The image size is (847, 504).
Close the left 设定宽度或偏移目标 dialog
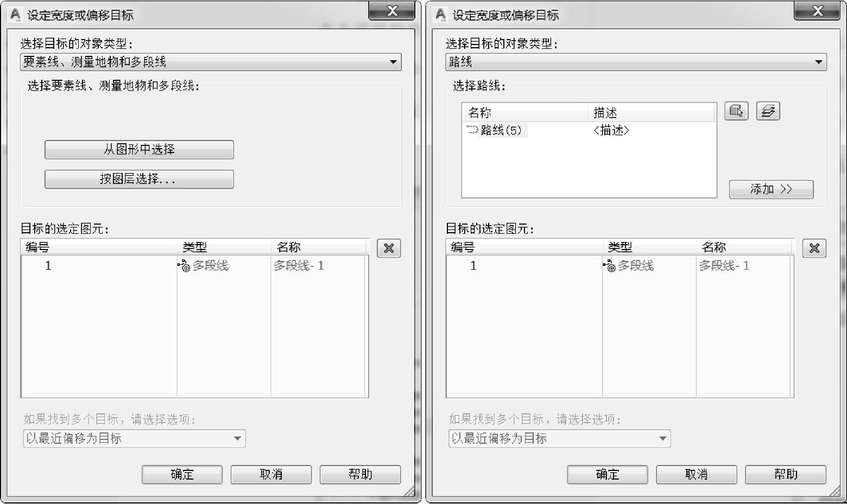[x=391, y=11]
